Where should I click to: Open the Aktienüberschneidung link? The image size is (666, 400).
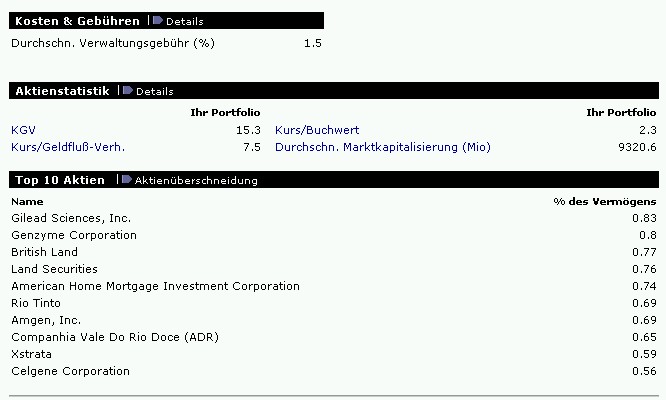(x=196, y=180)
